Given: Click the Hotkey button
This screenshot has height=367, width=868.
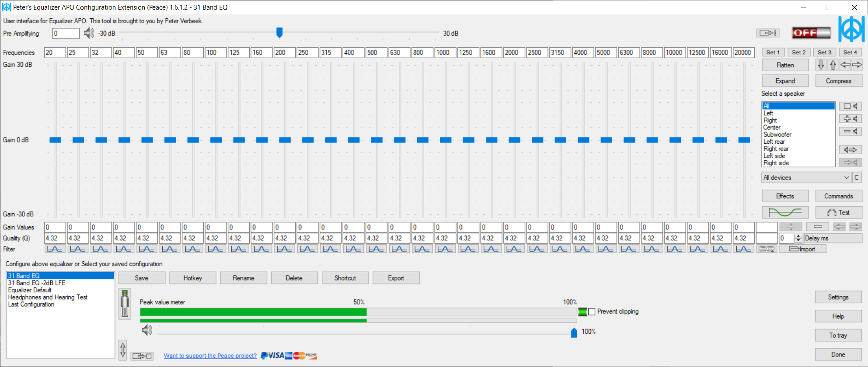Looking at the screenshot, I should (x=192, y=278).
